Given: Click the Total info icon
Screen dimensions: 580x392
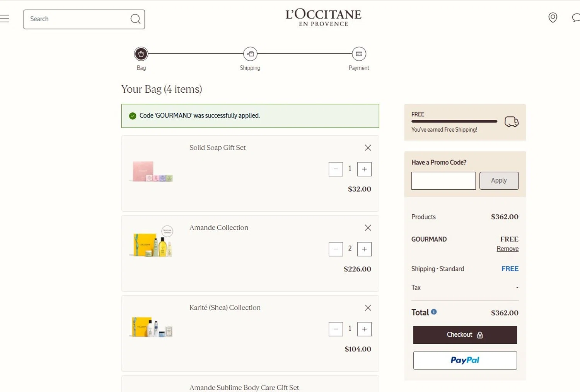Looking at the screenshot, I should coord(434,312).
